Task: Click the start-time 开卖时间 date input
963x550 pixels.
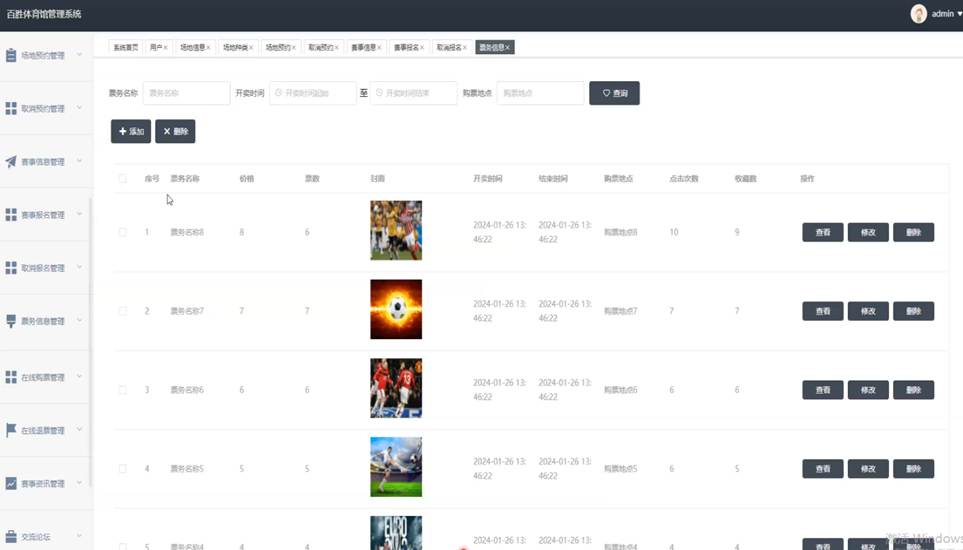Action: (313, 93)
